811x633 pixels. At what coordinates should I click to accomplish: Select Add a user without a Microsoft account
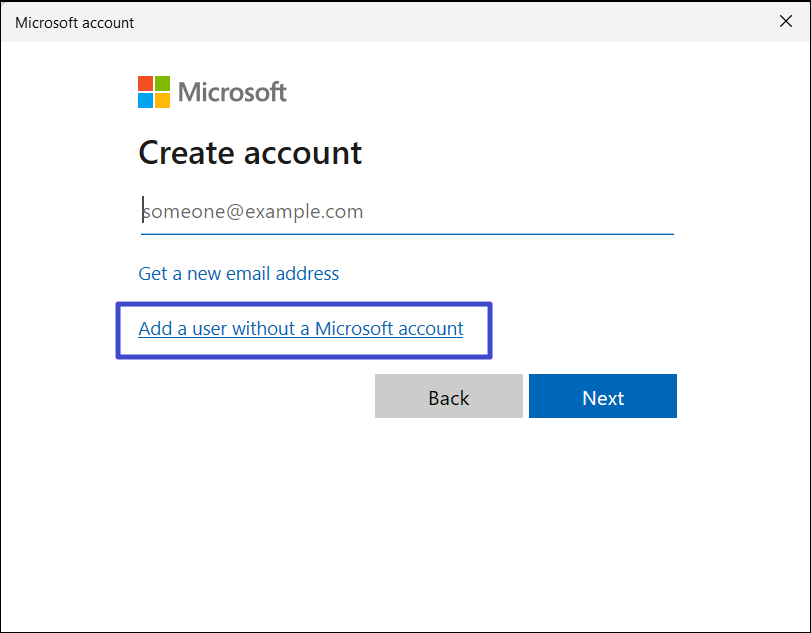point(300,328)
